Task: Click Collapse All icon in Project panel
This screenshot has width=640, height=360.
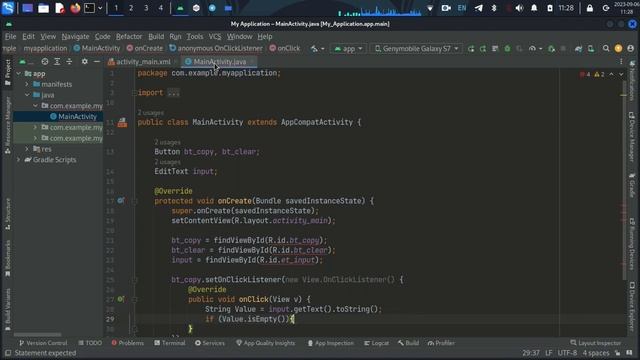Action: click(69, 62)
